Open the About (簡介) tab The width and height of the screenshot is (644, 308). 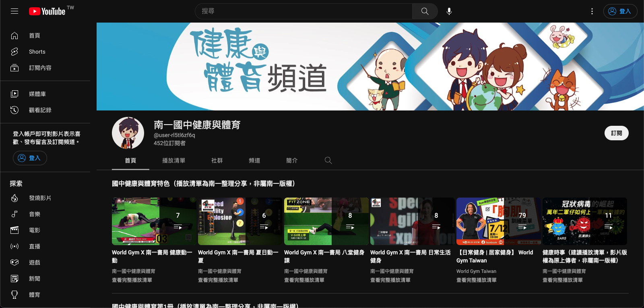click(x=292, y=160)
